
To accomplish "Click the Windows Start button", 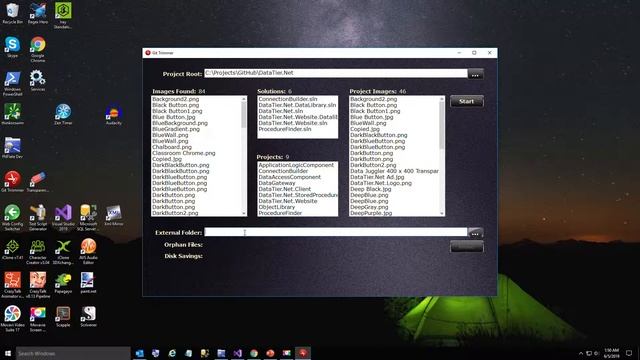I will (x=8, y=353).
